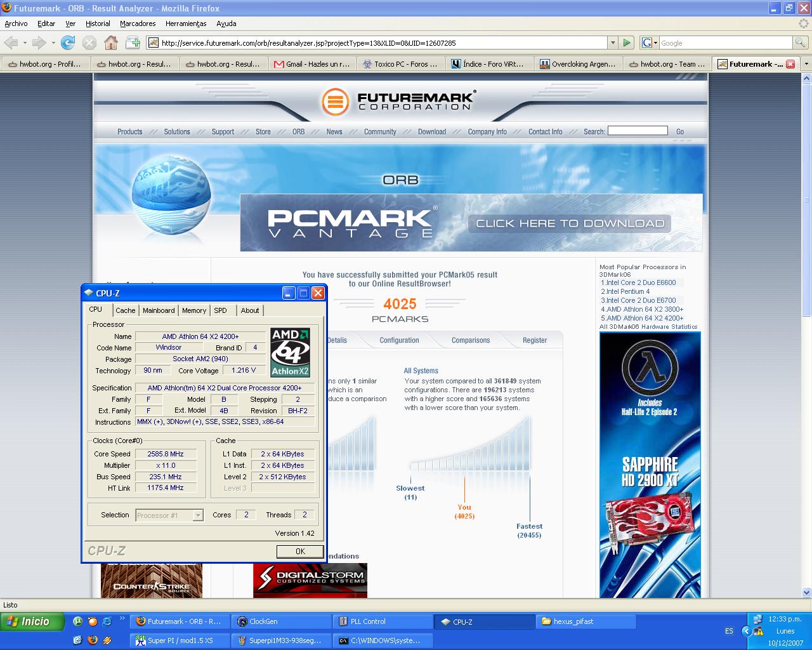The width and height of the screenshot is (812, 650).
Task: Click the page vertical scrollbar
Action: coord(807,336)
